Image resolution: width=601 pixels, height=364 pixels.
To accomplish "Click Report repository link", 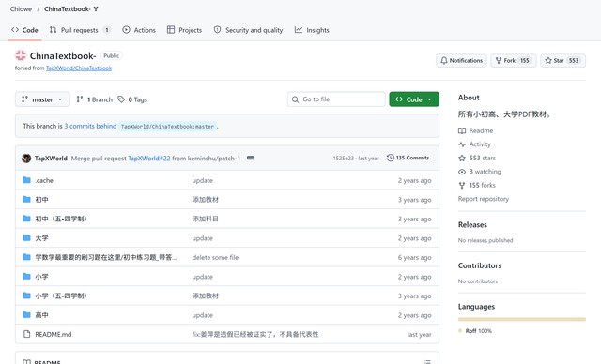I will (x=484, y=199).
